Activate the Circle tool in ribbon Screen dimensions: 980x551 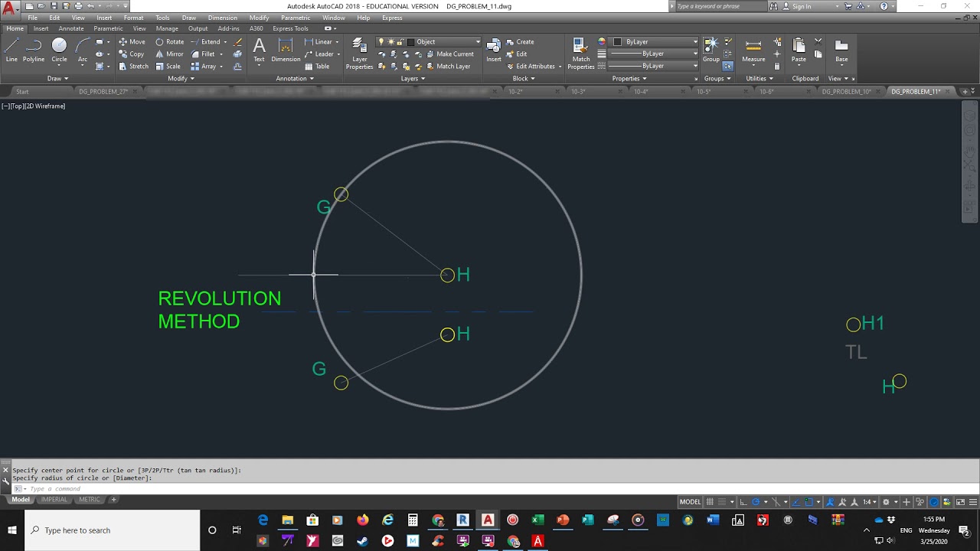(59, 50)
